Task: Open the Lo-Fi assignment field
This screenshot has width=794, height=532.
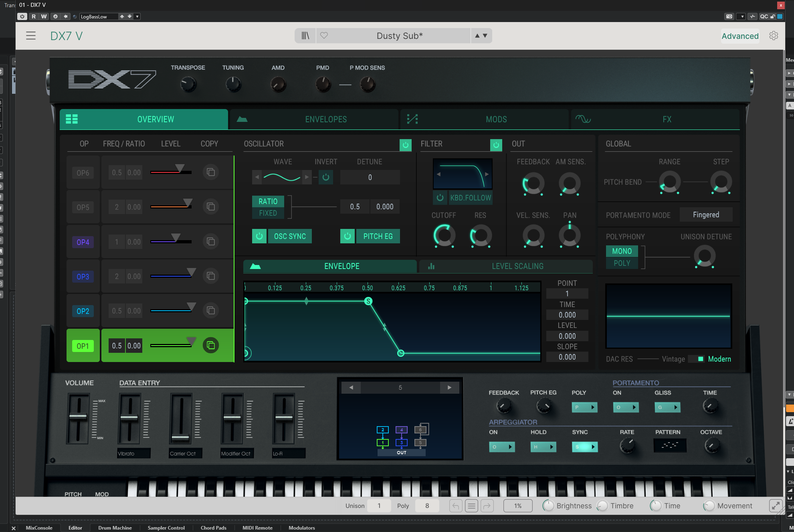Action: click(x=289, y=453)
